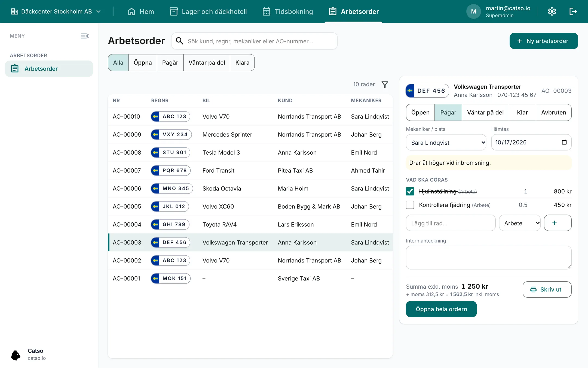Filter list by Väntar på del tab
Viewport: 588px width, 368px height.
click(x=207, y=63)
